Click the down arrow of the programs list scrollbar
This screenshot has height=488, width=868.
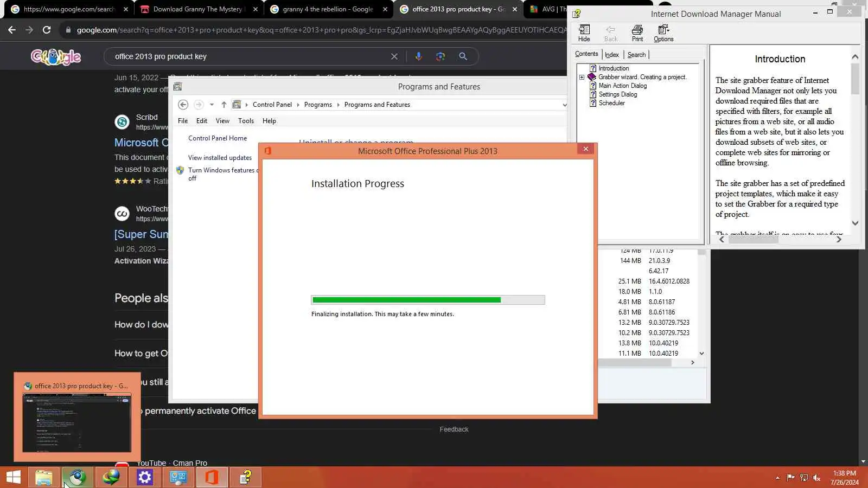click(701, 354)
